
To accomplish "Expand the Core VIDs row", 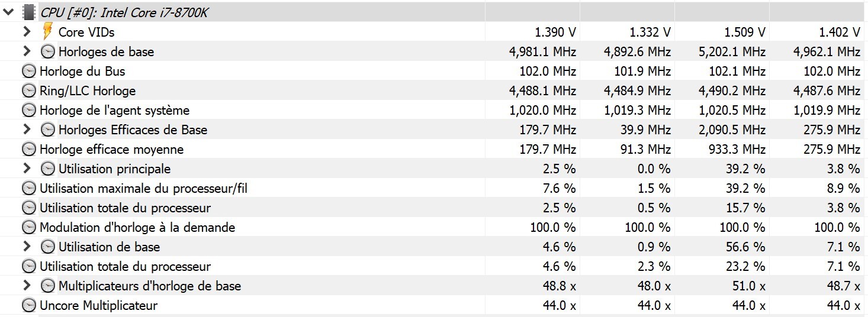I will [x=27, y=32].
